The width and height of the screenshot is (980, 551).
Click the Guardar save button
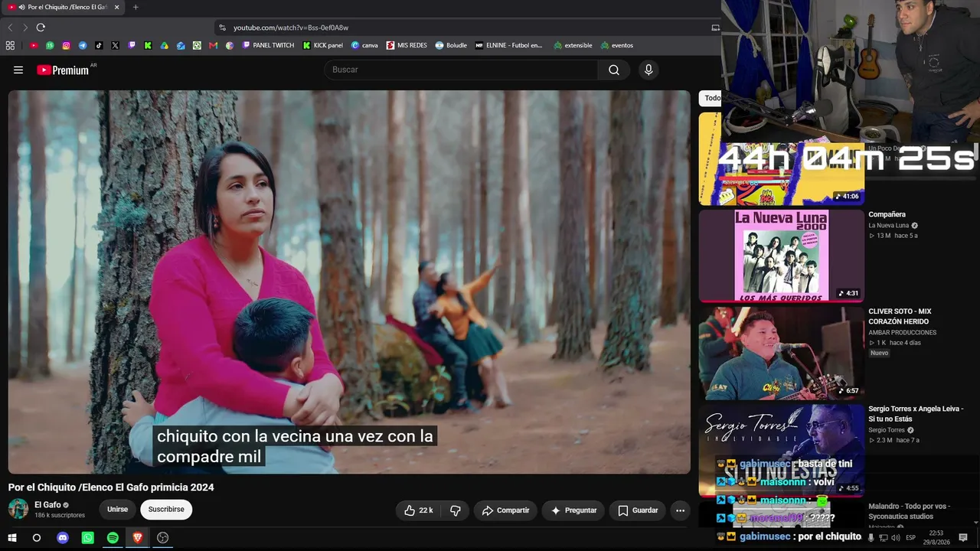[x=638, y=510]
